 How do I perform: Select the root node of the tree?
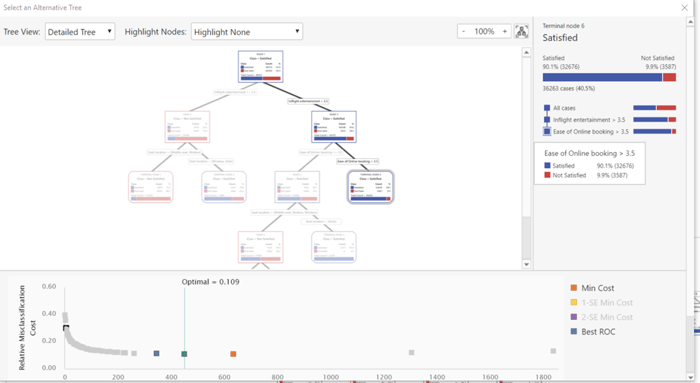260,67
